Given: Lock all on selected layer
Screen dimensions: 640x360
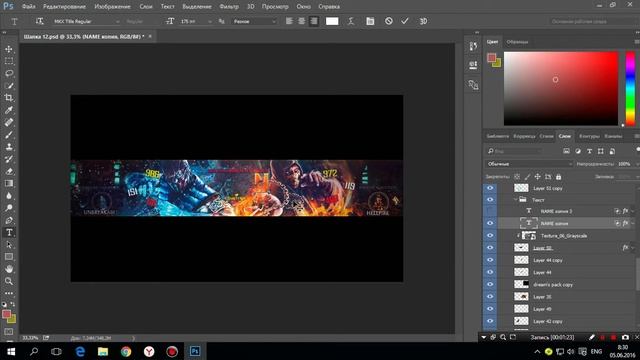Looking at the screenshot, I should pyautogui.click(x=558, y=177).
